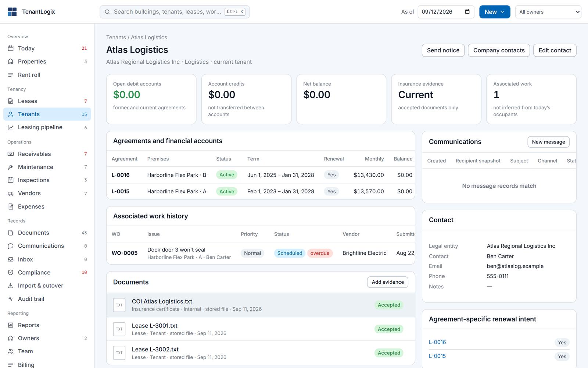Click the Communications speech bubble icon

(11, 246)
